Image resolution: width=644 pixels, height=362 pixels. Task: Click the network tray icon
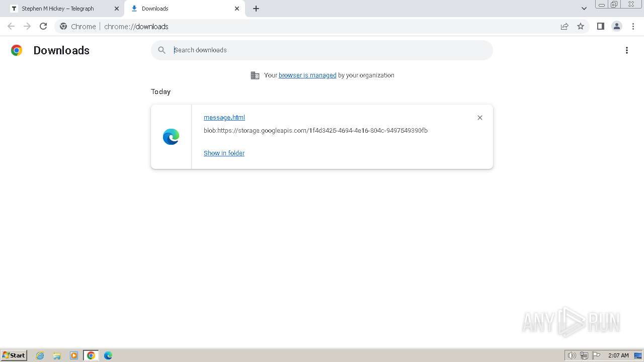pyautogui.click(x=584, y=355)
